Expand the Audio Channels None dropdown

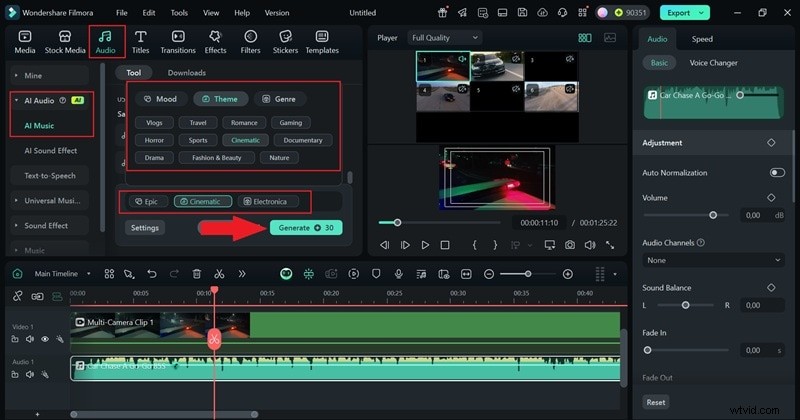[713, 260]
